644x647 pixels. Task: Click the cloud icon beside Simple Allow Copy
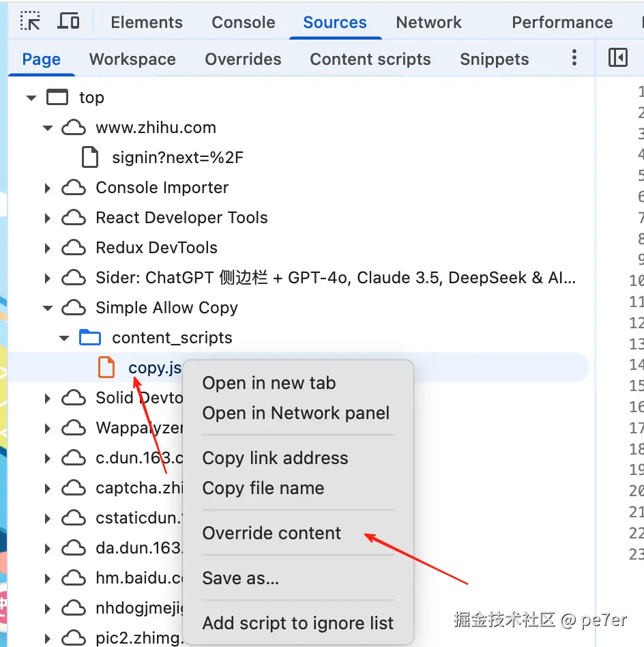tap(74, 308)
